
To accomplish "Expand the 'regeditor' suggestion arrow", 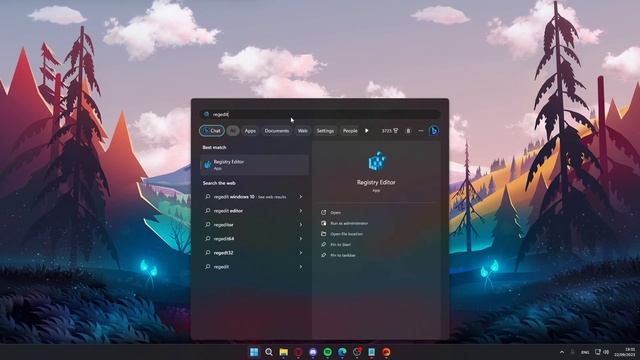I will click(301, 224).
